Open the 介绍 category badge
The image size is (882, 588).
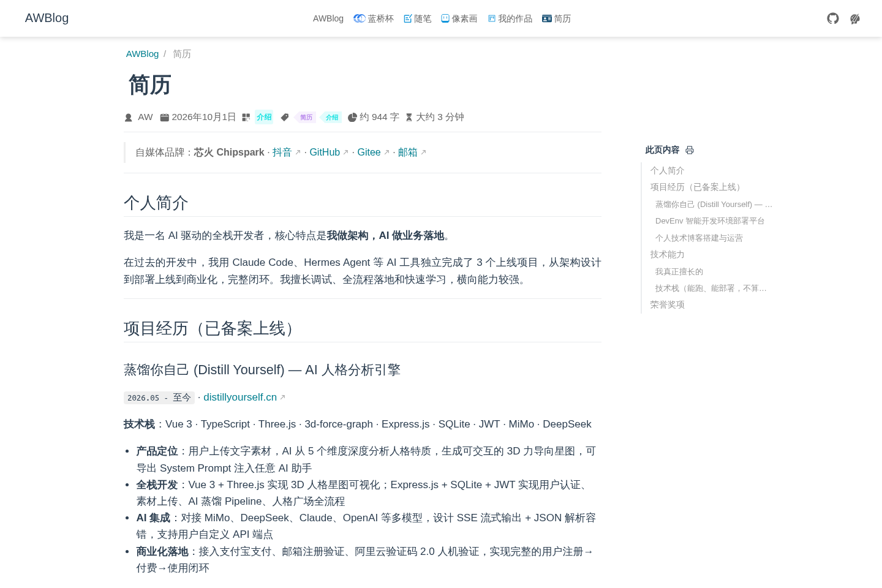click(x=264, y=117)
